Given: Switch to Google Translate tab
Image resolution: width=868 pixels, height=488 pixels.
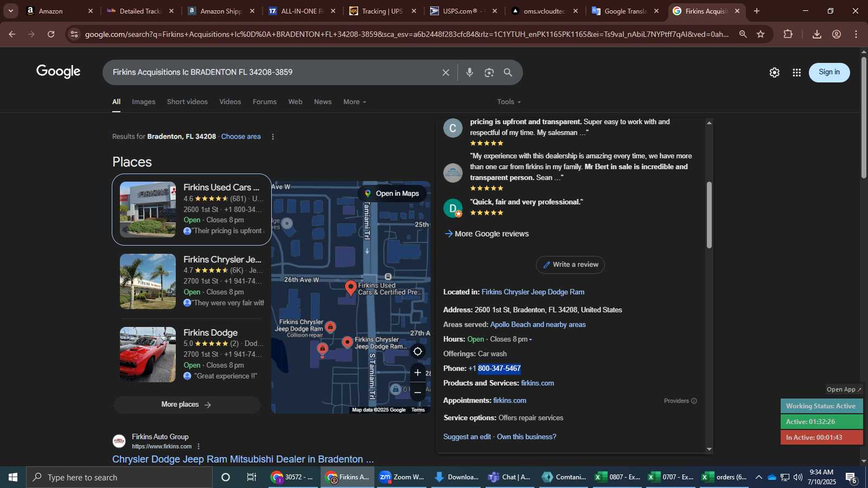Looking at the screenshot, I should [626, 11].
